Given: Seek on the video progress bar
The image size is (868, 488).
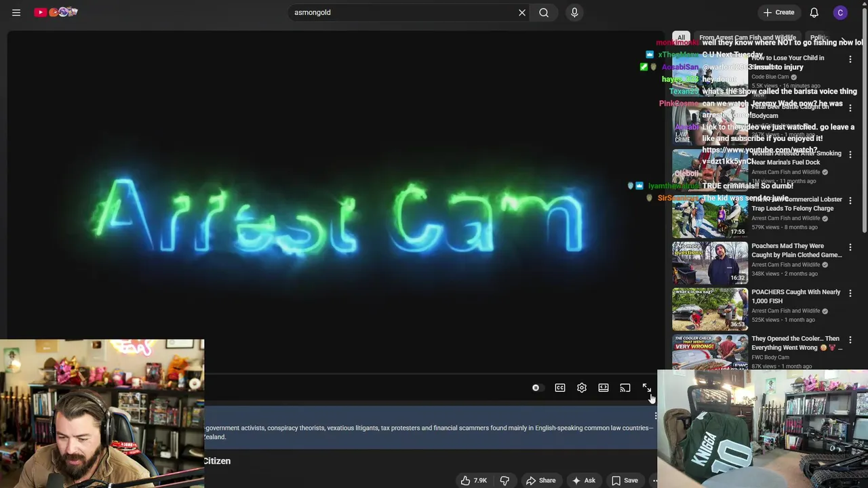Looking at the screenshot, I should [x=431, y=373].
